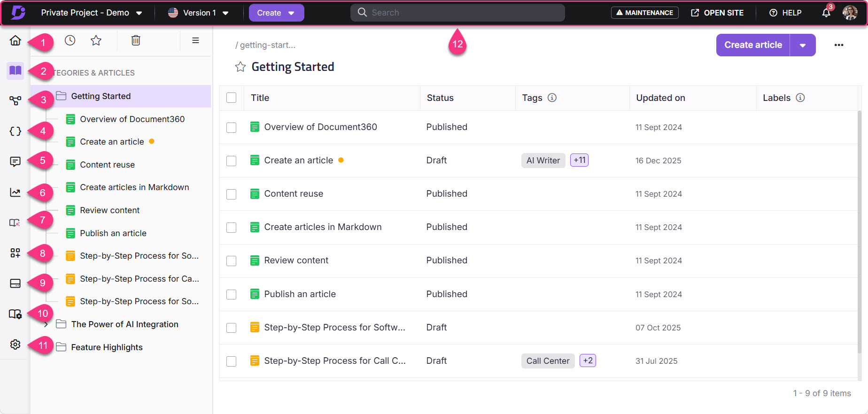
Task: Open the API documentation braces icon
Action: point(15,131)
